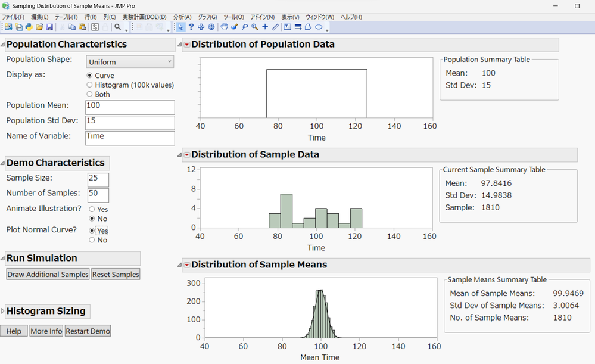Open the グラフ(G) menu
This screenshot has height=364, width=595.
[207, 17]
